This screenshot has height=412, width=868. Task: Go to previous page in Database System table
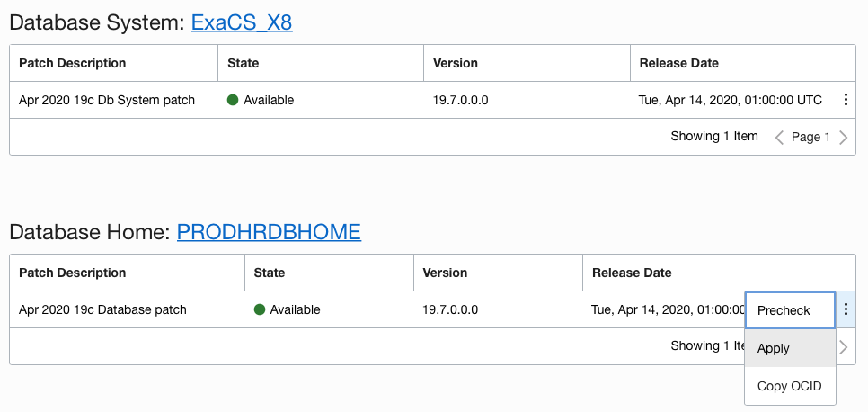click(779, 138)
